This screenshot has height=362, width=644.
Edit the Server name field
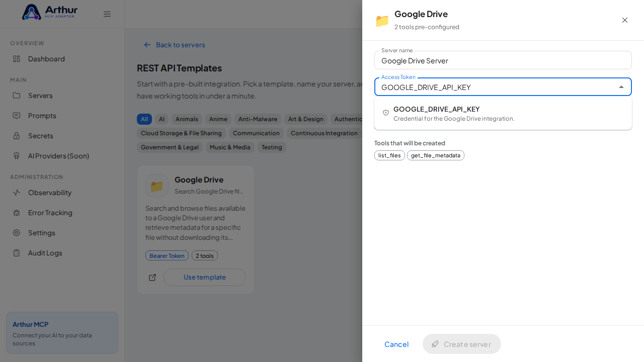pyautogui.click(x=503, y=60)
